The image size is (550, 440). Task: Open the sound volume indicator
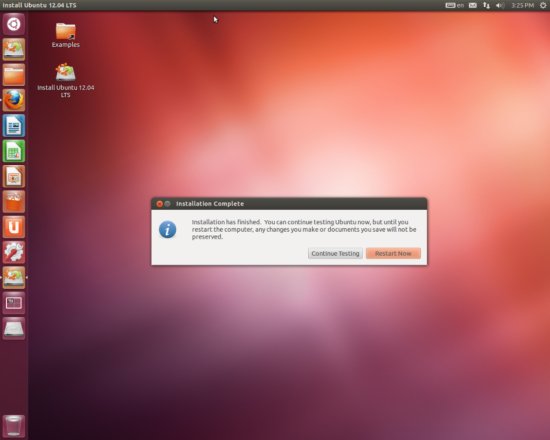(x=500, y=5)
